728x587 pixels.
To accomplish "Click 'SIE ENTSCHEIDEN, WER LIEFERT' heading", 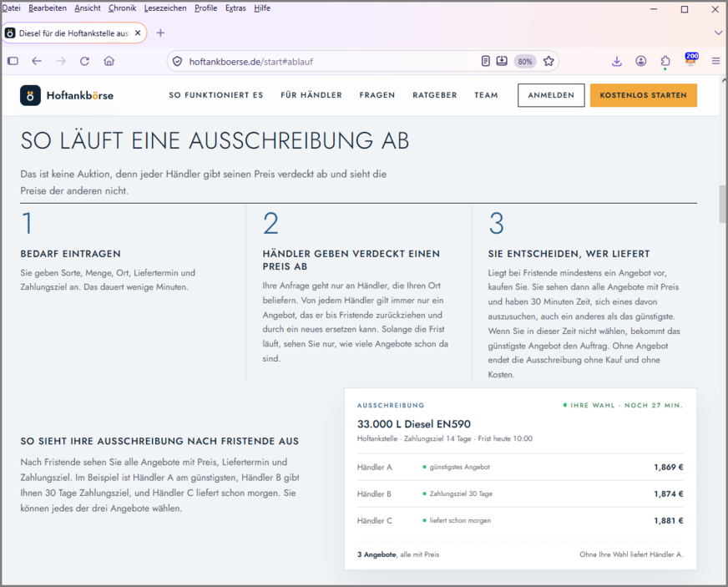I will [x=569, y=254].
